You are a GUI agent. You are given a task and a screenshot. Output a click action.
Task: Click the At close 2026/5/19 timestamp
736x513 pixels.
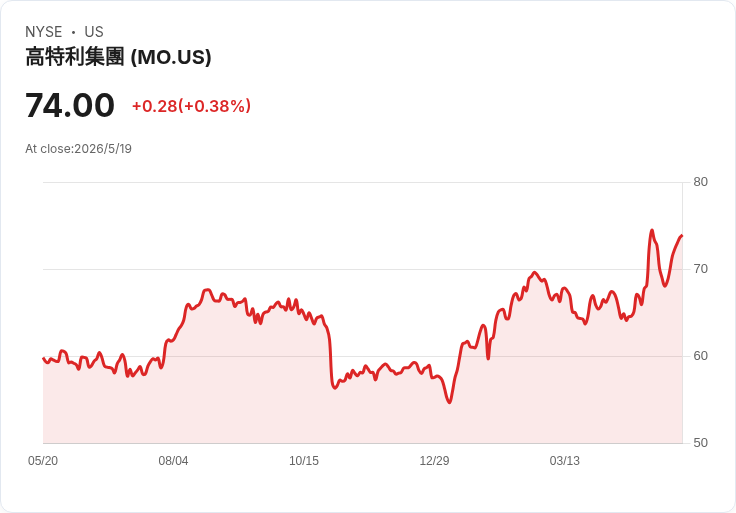point(78,149)
